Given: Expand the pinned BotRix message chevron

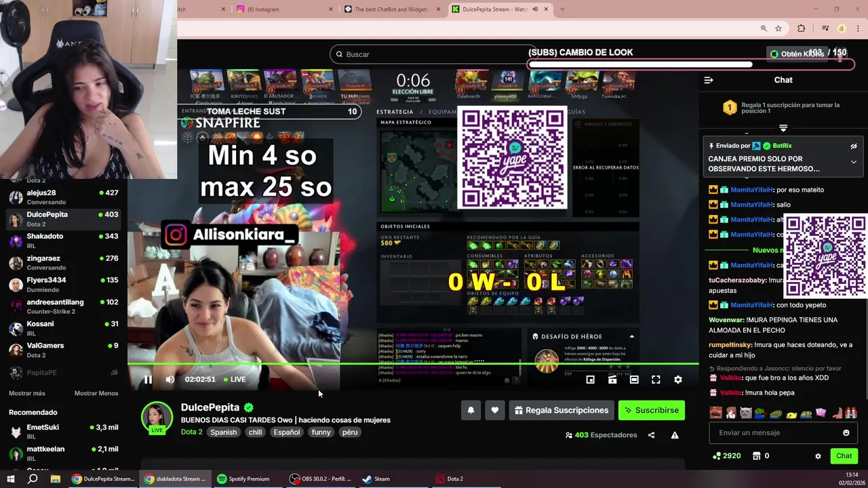Looking at the screenshot, I should click(x=854, y=163).
